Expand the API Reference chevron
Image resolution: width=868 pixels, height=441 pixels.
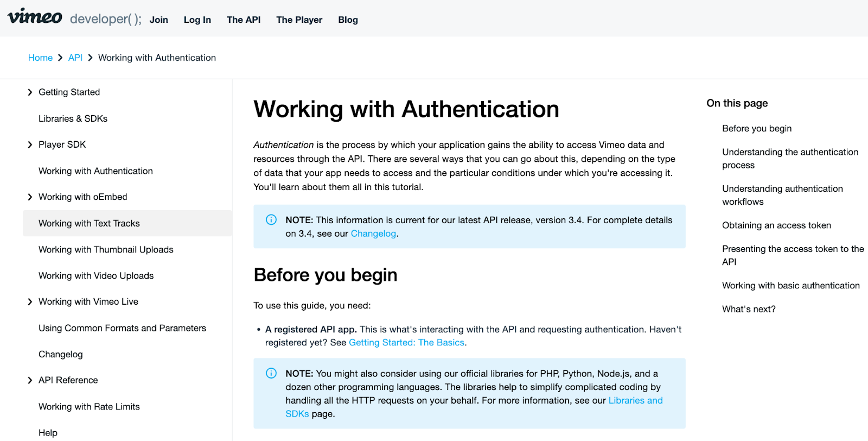point(30,380)
